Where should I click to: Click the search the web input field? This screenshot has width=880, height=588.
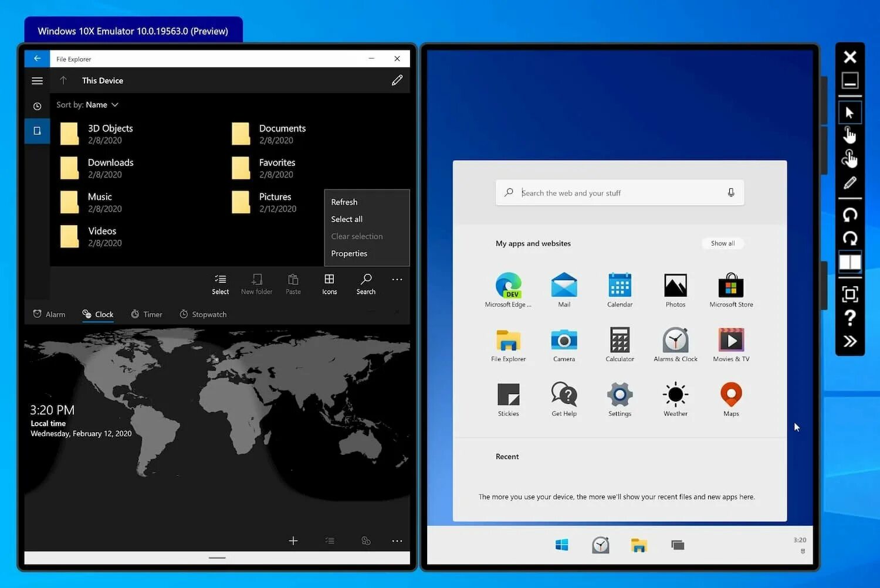pyautogui.click(x=620, y=193)
